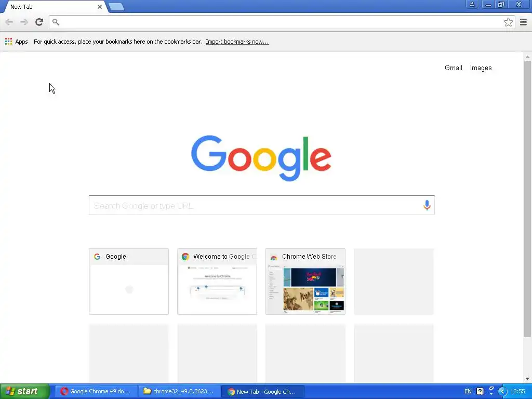Open the Windows Start menu
532x399 pixels.
pos(25,391)
